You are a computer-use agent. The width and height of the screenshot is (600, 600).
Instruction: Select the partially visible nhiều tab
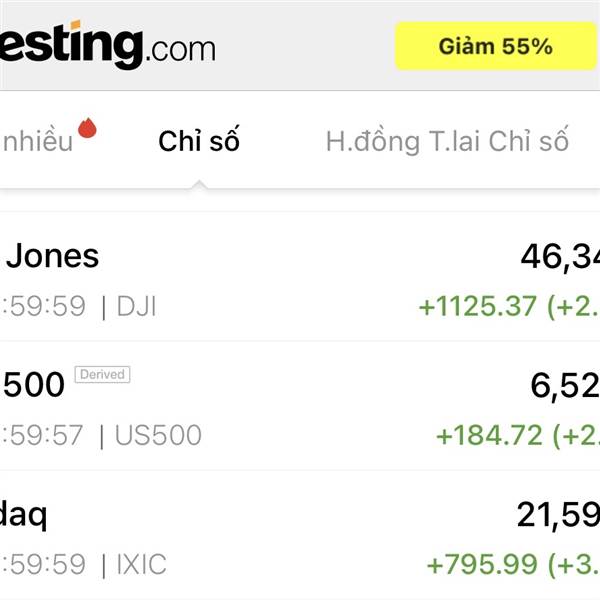36,141
